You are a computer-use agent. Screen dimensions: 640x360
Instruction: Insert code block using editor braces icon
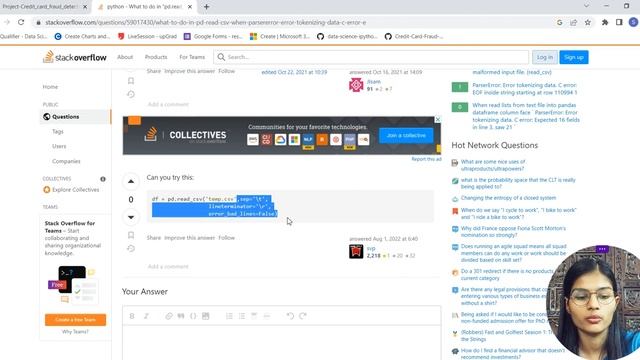click(193, 316)
